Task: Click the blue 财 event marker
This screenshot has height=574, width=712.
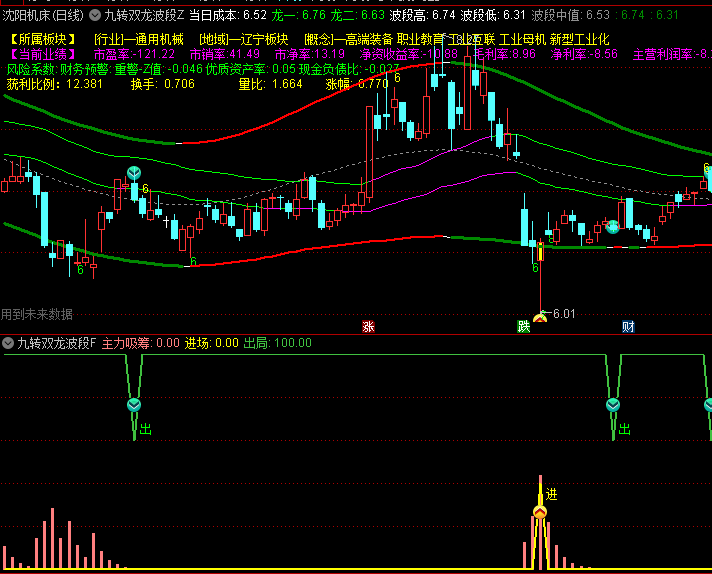Action: [x=628, y=326]
